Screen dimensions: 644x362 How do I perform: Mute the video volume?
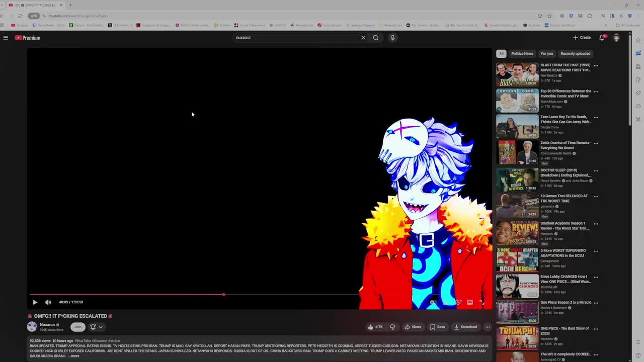point(48,302)
